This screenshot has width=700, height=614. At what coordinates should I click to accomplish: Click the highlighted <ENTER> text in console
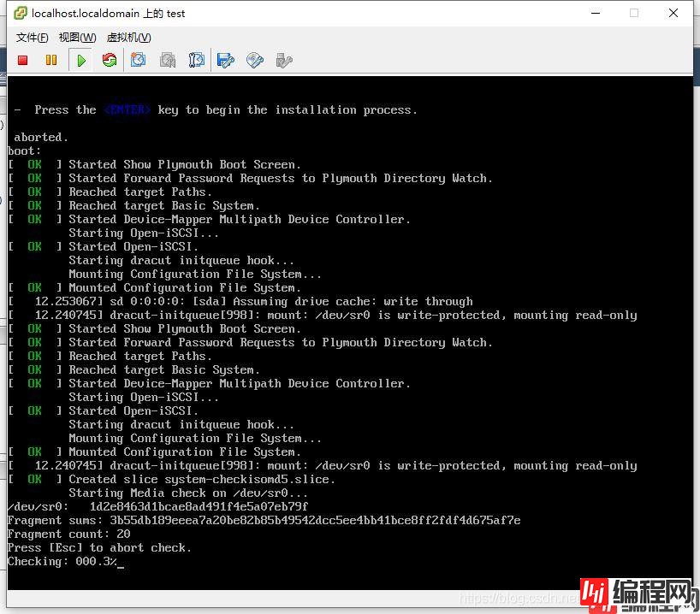[x=127, y=109]
